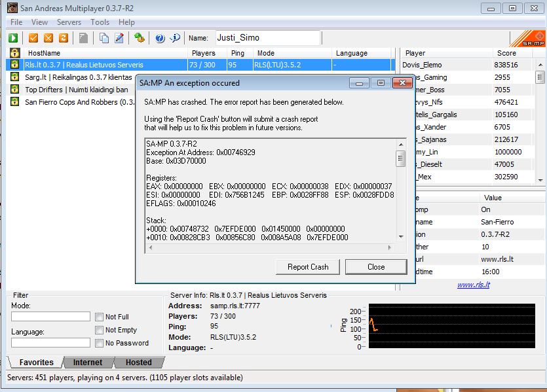Sort servers by the Mode column header
This screenshot has width=547, height=392.
pos(292,53)
